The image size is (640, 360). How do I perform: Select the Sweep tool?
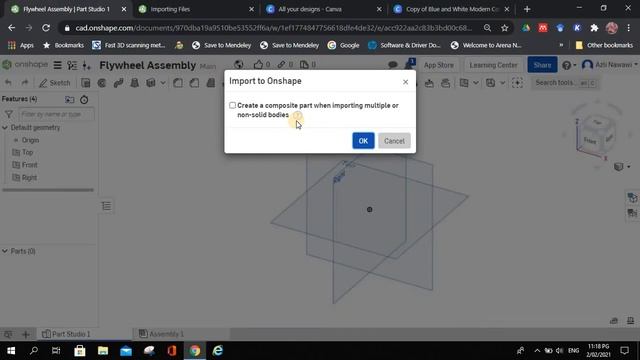[118, 83]
